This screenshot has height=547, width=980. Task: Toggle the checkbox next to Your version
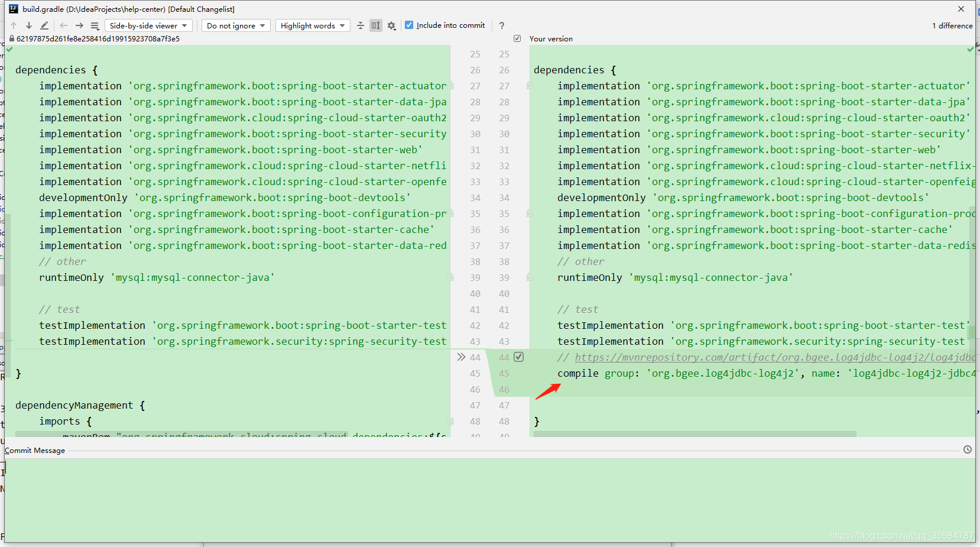(517, 38)
